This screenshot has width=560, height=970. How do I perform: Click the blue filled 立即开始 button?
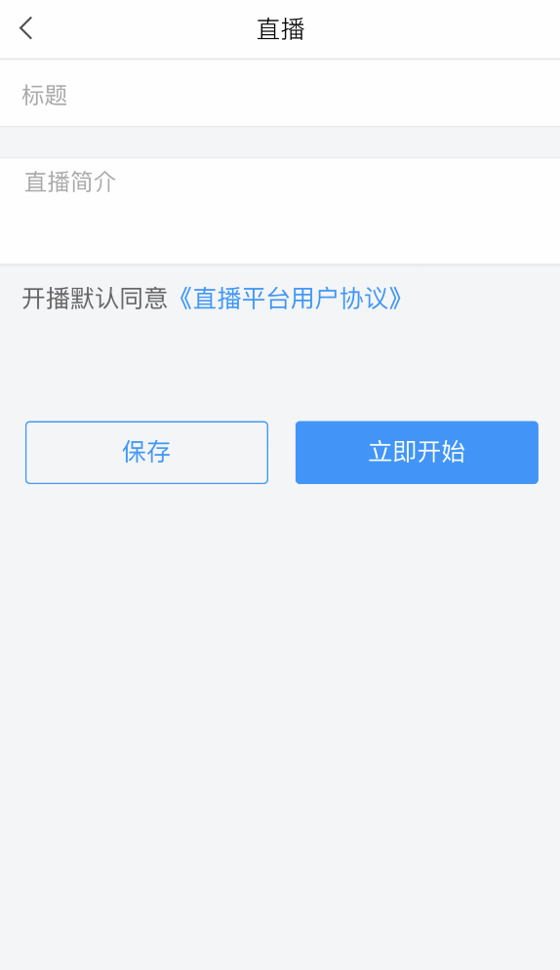(x=417, y=452)
